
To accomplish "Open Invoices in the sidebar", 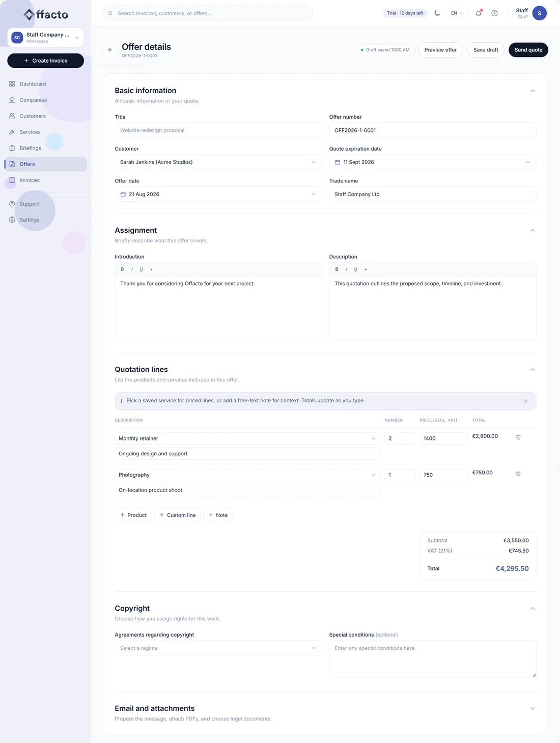I will 46,180.
